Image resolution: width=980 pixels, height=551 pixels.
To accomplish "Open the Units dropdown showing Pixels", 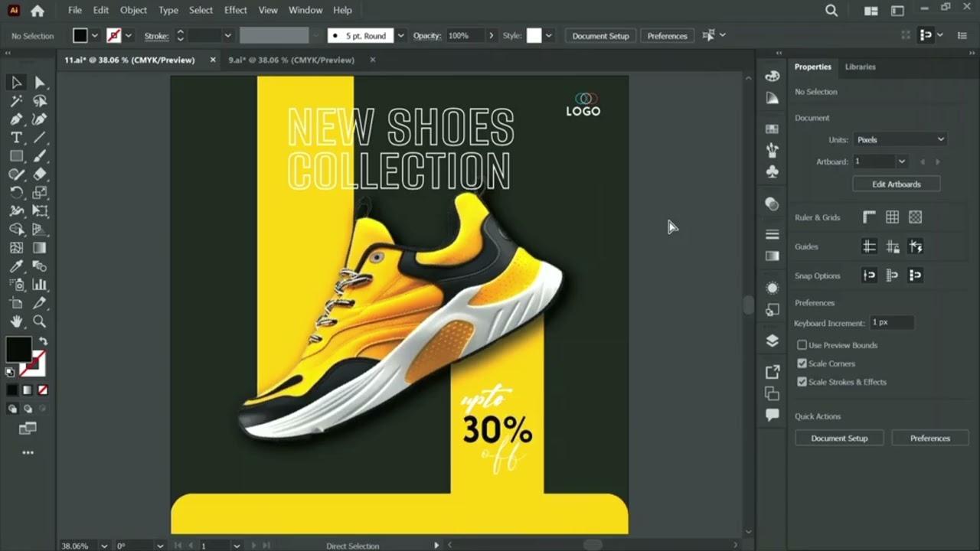I will pyautogui.click(x=900, y=139).
